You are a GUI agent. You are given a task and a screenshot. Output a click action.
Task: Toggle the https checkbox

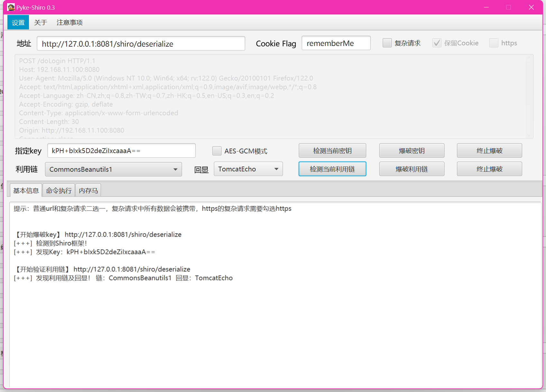pos(494,43)
